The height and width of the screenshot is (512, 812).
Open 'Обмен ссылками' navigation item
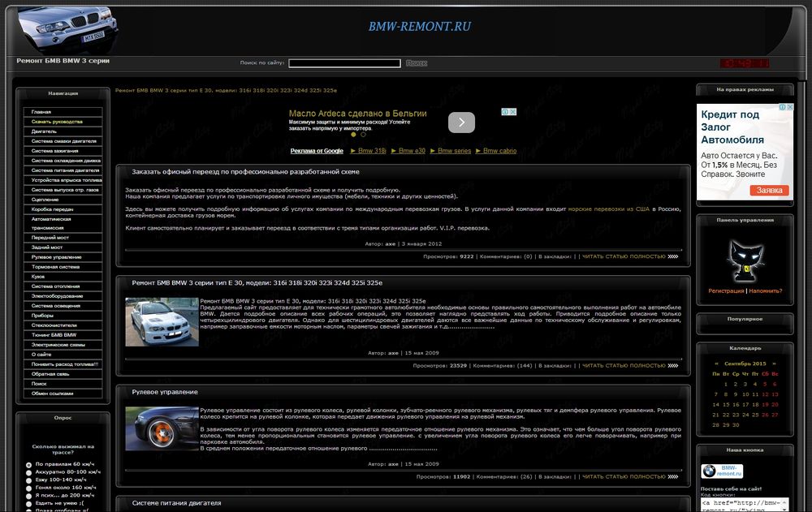[x=63, y=394]
